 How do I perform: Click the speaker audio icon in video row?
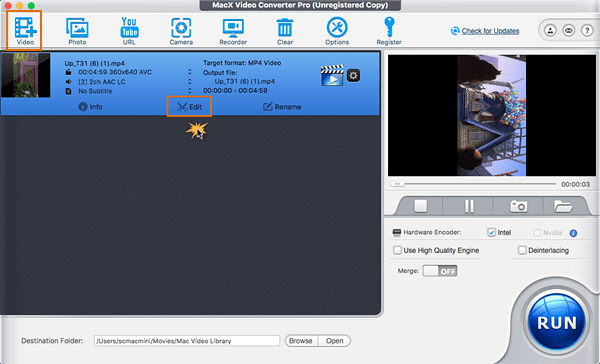[x=68, y=82]
